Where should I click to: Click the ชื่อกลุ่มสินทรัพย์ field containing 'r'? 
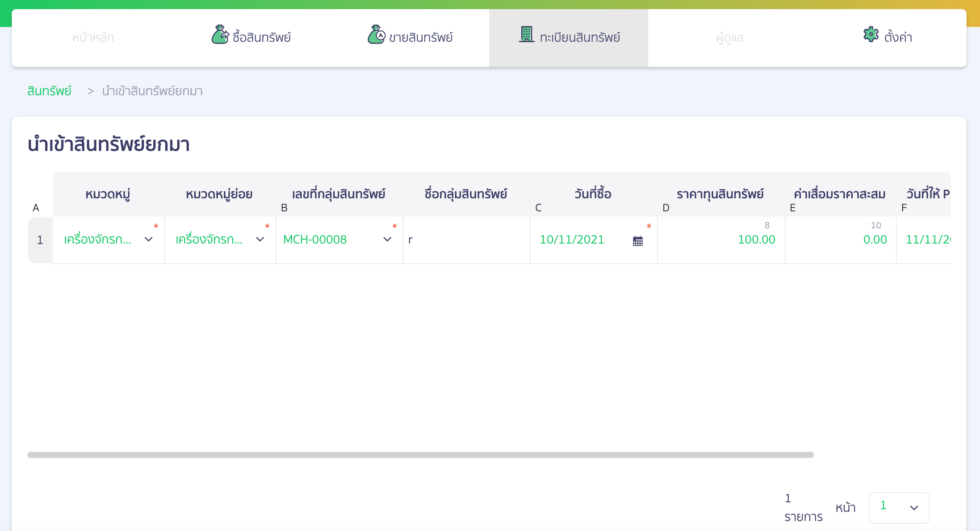467,240
